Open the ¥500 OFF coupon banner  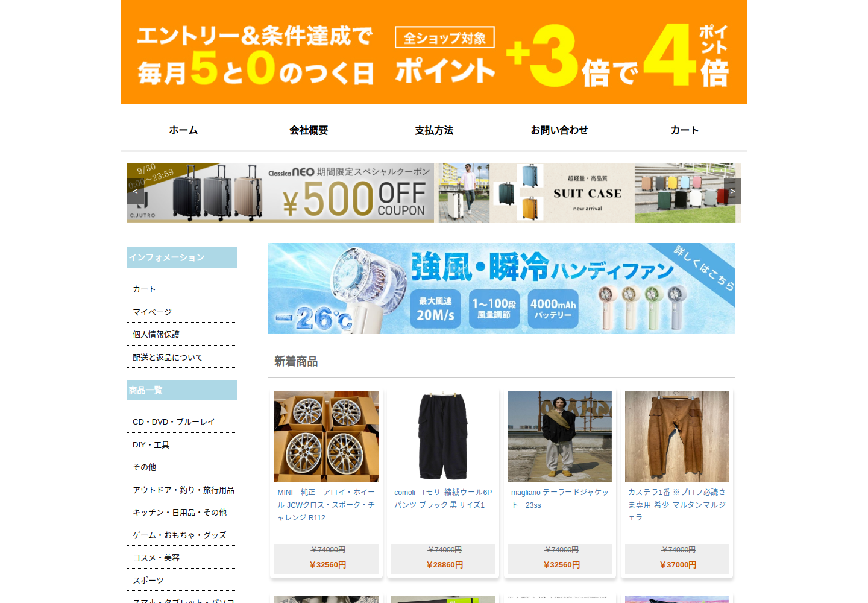[x=280, y=192]
